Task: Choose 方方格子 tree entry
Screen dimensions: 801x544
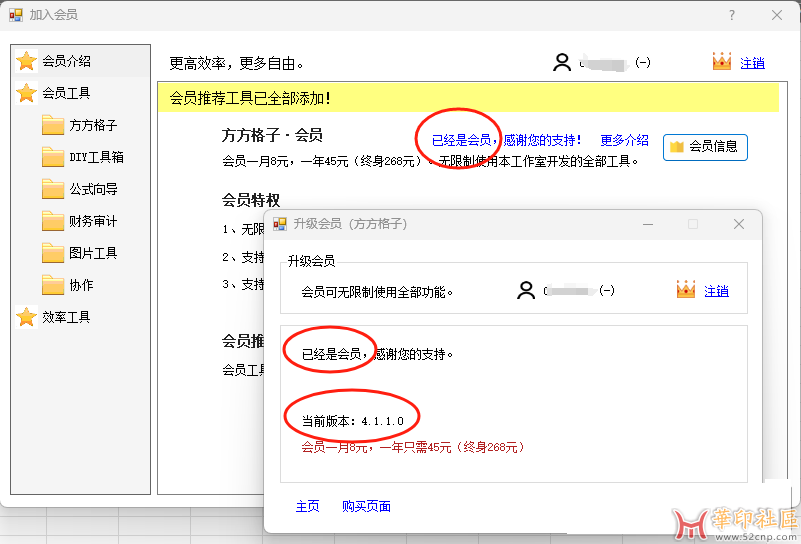Action: (93, 125)
